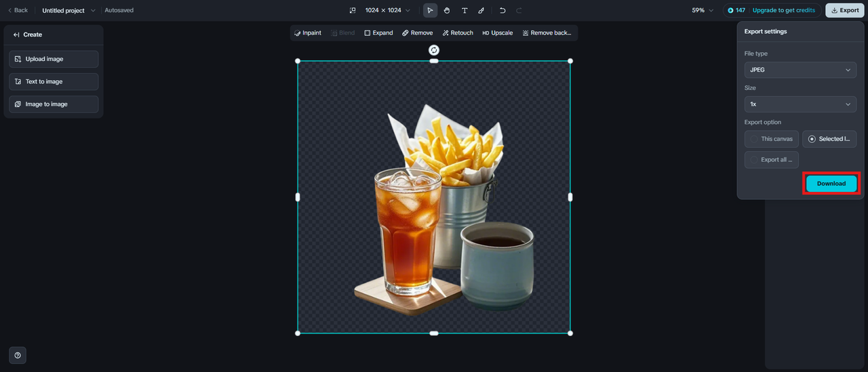Image resolution: width=868 pixels, height=372 pixels.
Task: Click the left edge selection handle
Action: click(298, 197)
